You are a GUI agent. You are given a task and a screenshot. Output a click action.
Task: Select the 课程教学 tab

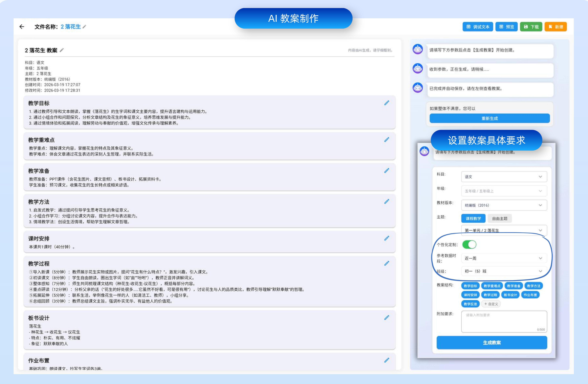point(473,218)
